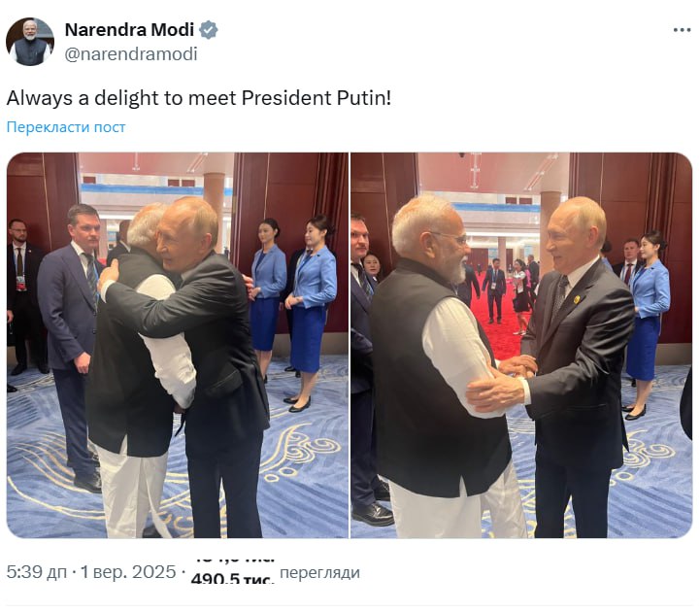Image resolution: width=700 pixels, height=612 pixels.
Task: Click the two women in blue, left photo
Action: 291,291
